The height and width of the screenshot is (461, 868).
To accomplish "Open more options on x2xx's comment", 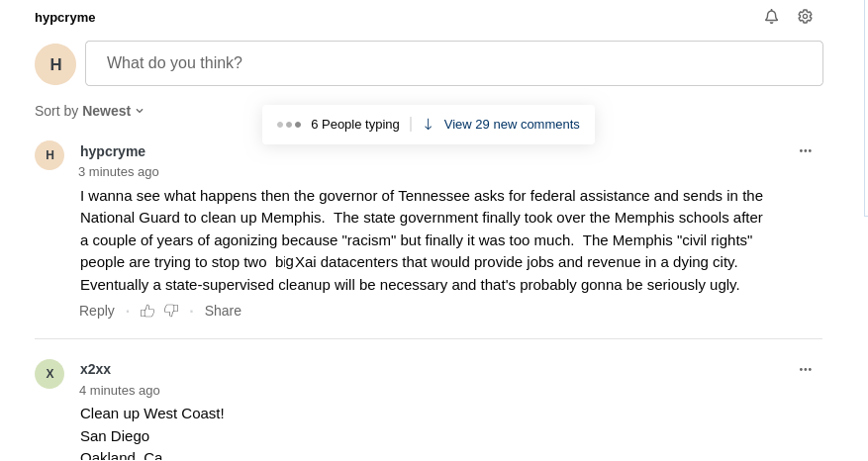I will (x=806, y=369).
